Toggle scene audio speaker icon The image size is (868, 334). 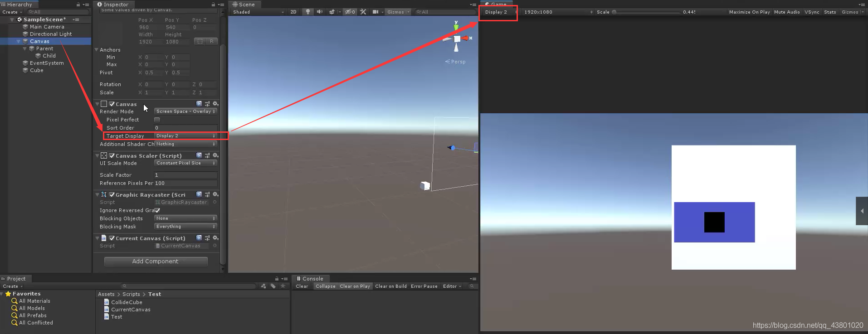tap(319, 12)
